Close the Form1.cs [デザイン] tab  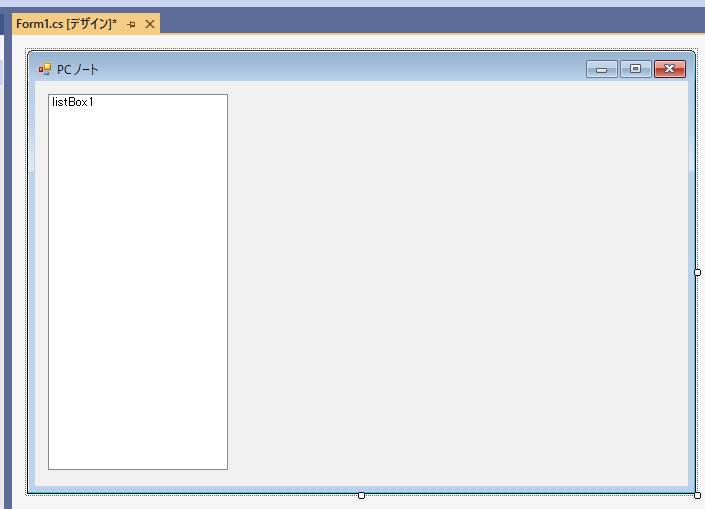pyautogui.click(x=150, y=24)
